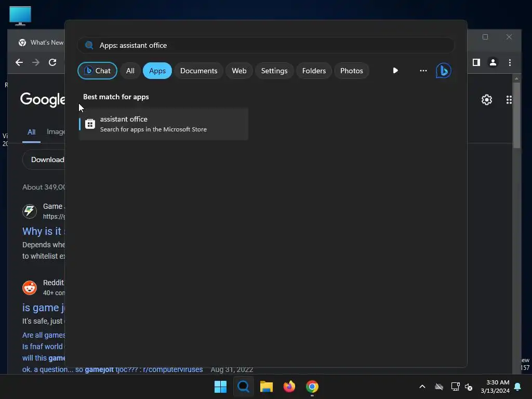Switch to Folders search filter
The width and height of the screenshot is (532, 399).
coord(314,71)
